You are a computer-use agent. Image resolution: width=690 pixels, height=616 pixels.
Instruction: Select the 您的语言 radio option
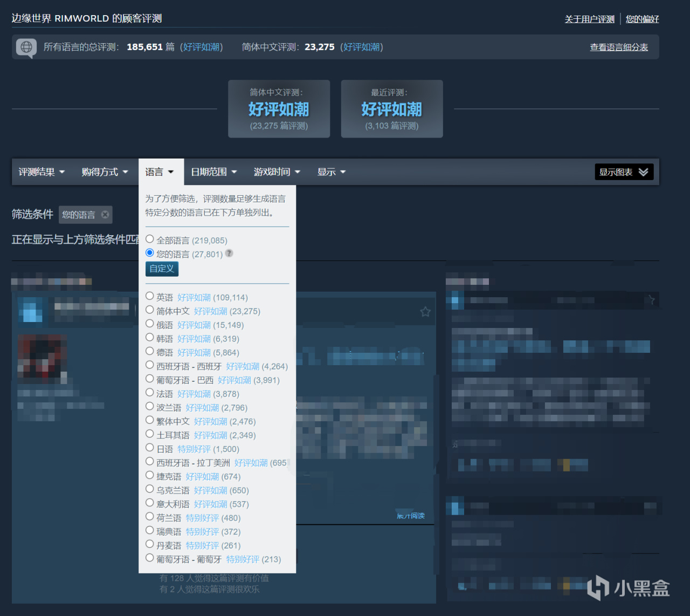150,253
